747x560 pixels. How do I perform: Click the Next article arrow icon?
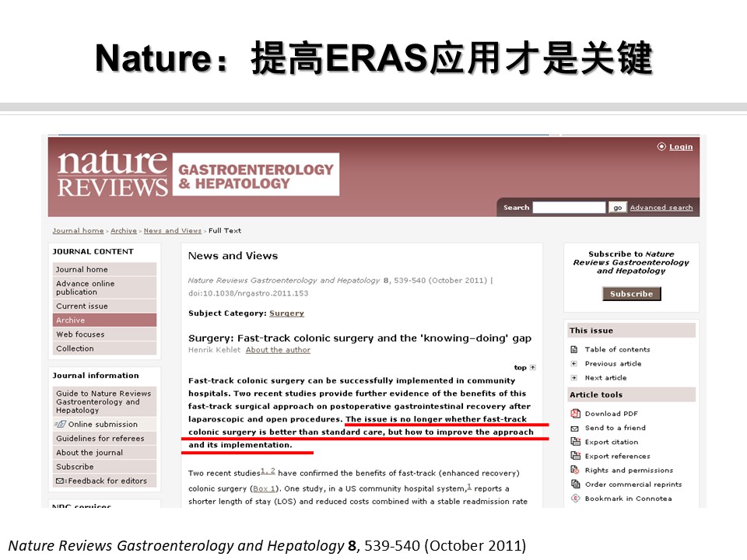[574, 377]
